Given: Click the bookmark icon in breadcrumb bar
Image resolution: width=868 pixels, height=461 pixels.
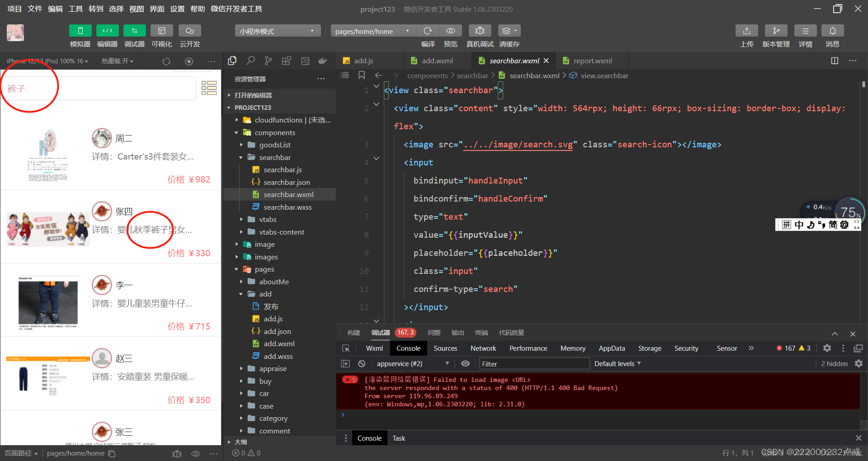Looking at the screenshot, I should click(362, 75).
